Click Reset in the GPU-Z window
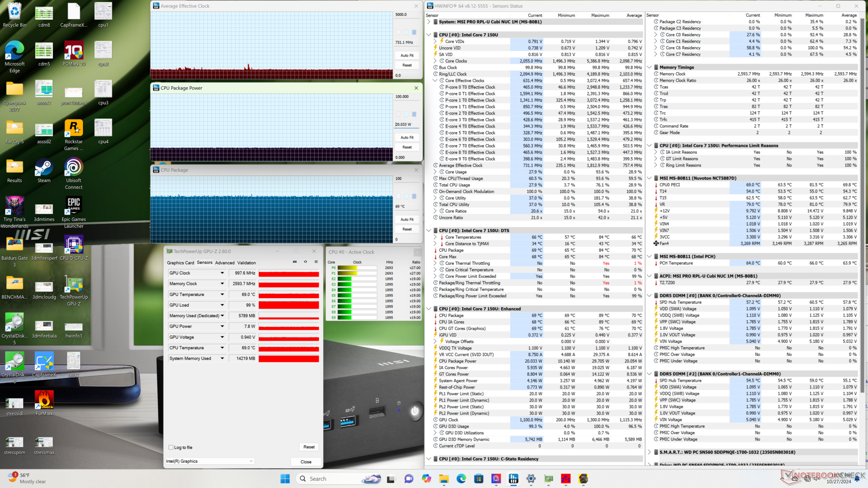Image resolution: width=868 pixels, height=488 pixels. point(309,447)
